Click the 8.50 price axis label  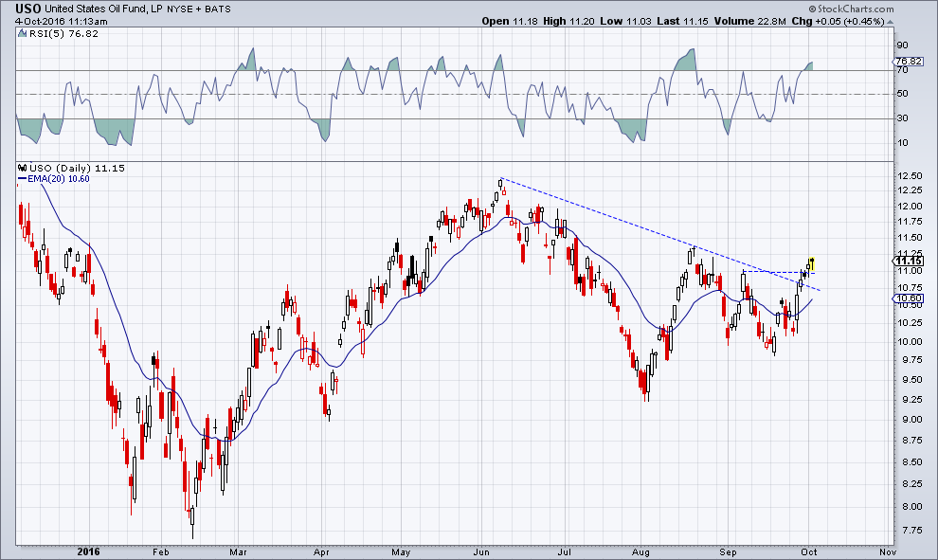[910, 461]
